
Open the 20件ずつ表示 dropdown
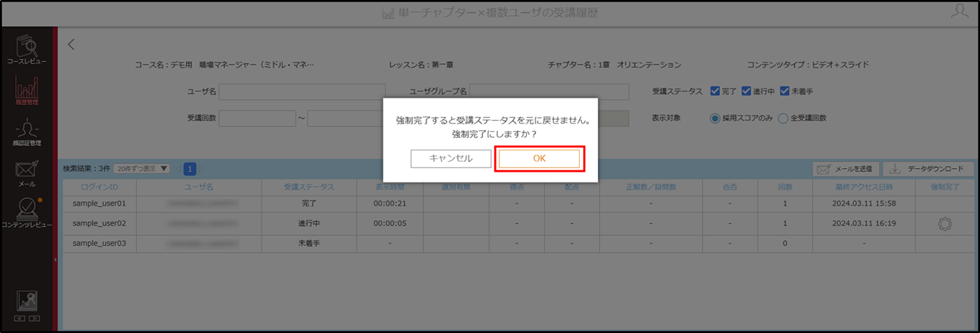[x=142, y=168]
